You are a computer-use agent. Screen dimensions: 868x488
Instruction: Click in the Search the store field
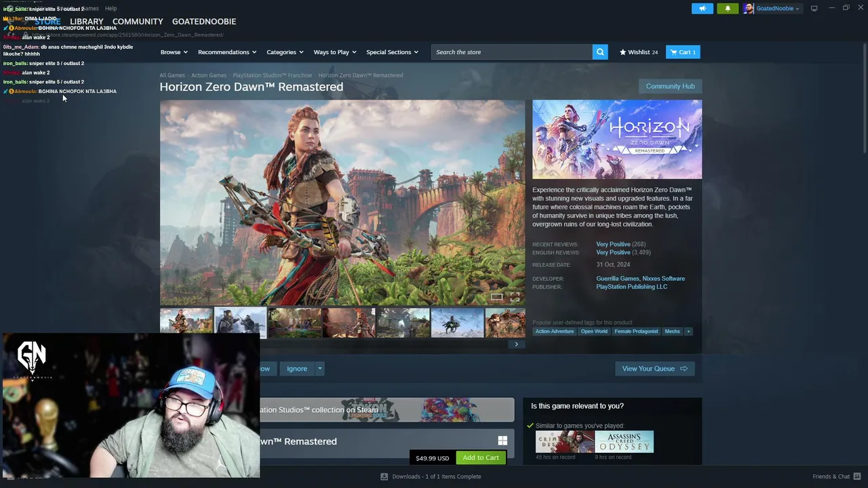(x=512, y=52)
